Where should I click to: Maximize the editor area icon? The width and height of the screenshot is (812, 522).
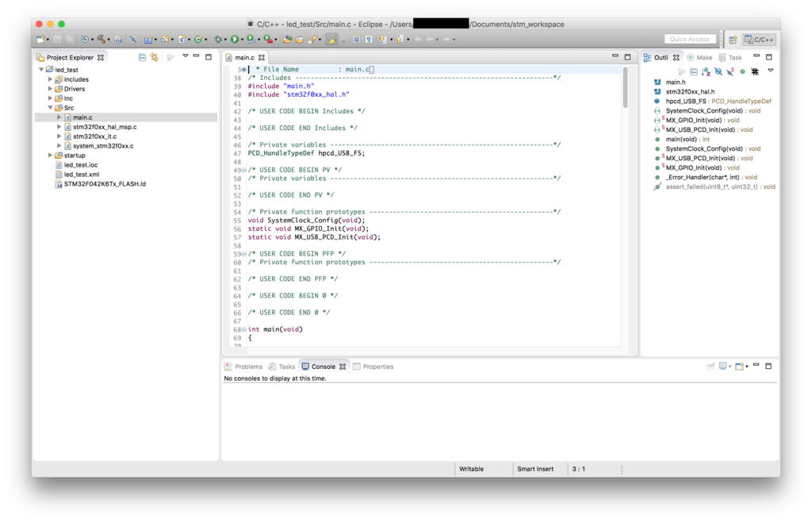click(x=628, y=57)
